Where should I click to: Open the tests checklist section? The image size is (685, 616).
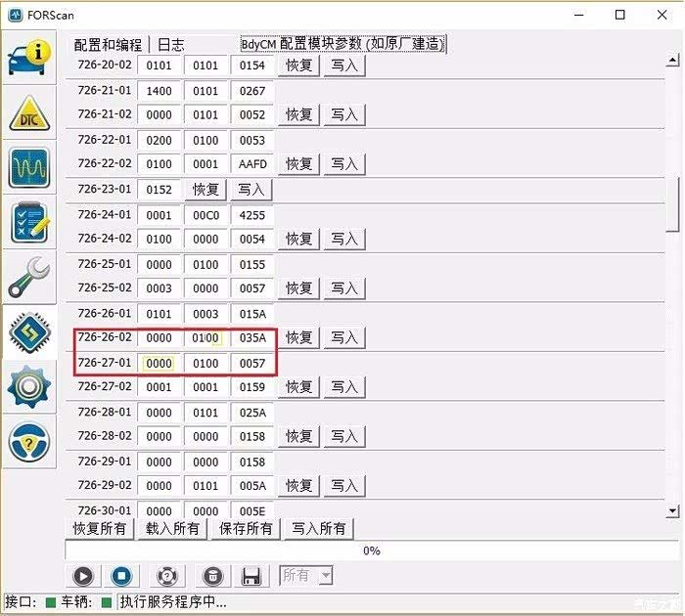pos(28,223)
